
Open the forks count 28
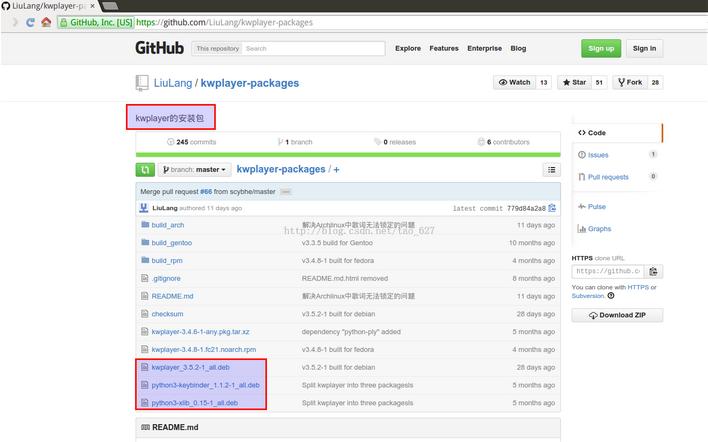click(655, 82)
